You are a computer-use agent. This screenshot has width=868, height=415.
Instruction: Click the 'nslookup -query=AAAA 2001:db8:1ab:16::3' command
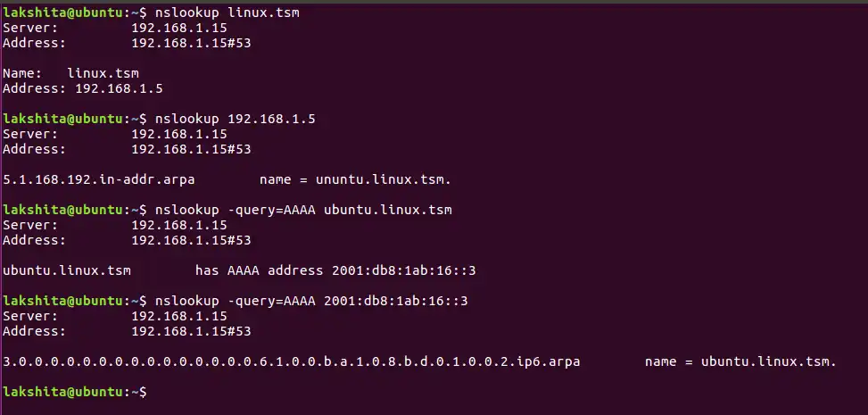[x=311, y=301]
